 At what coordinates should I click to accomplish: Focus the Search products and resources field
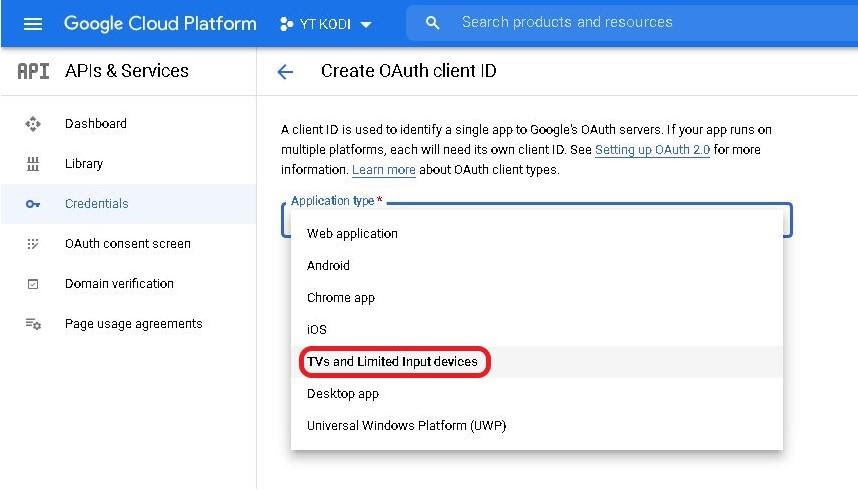coord(632,22)
